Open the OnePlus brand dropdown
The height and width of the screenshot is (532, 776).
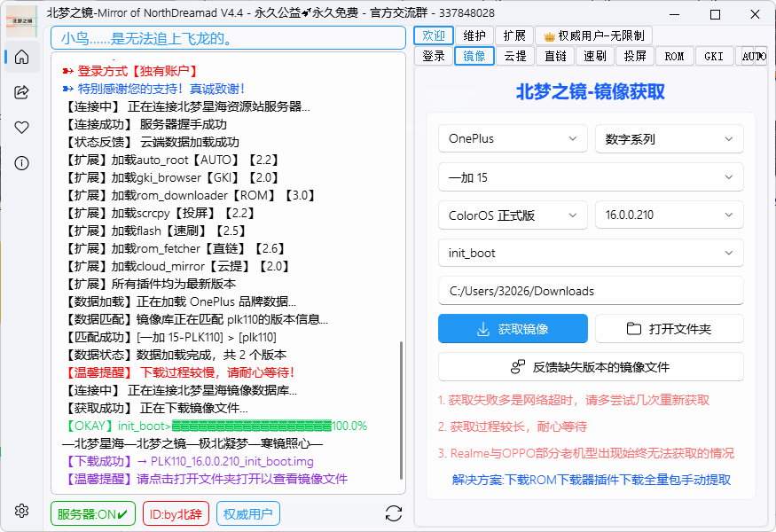[x=513, y=139]
